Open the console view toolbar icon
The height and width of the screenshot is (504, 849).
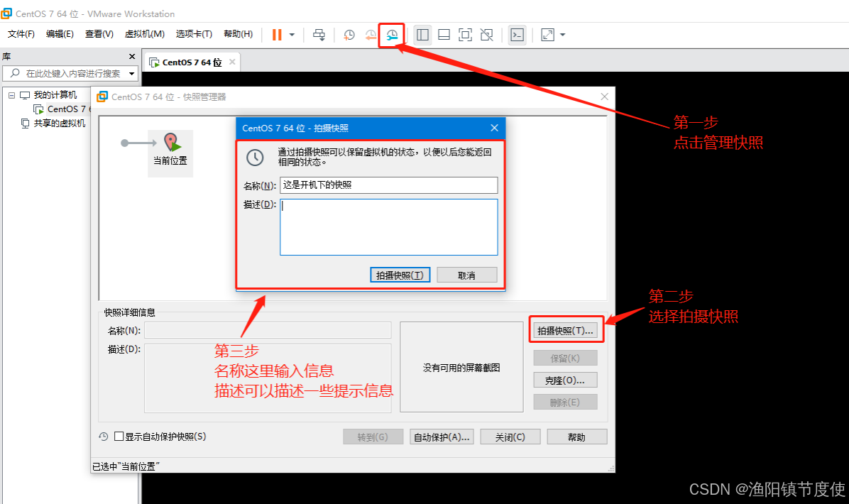(517, 35)
